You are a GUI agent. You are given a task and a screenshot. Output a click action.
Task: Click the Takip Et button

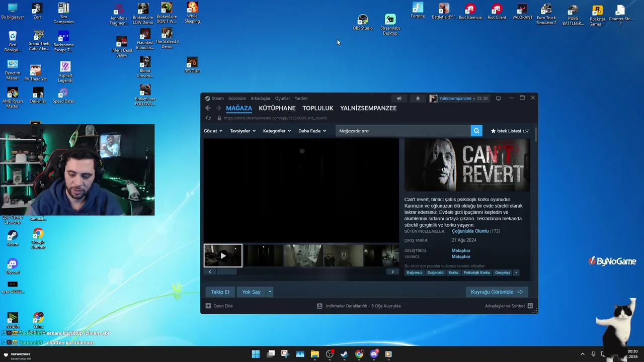pyautogui.click(x=220, y=292)
